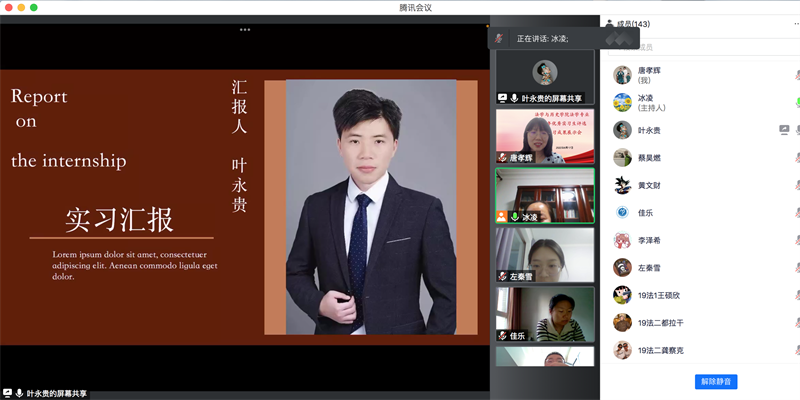Select 左秦雪 video thumbnail
The height and width of the screenshot is (400, 800).
545,255
